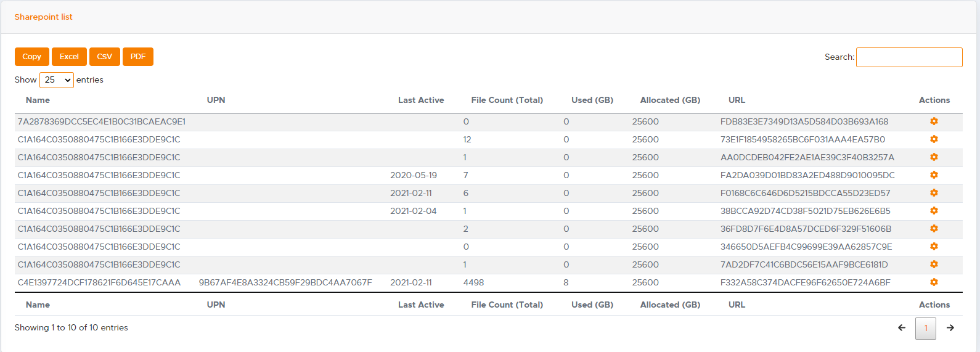This screenshot has height=352, width=980.
Task: Select name 7A2878369DCC5EC4E1B0C31BCAEAC9E1
Action: 102,121
